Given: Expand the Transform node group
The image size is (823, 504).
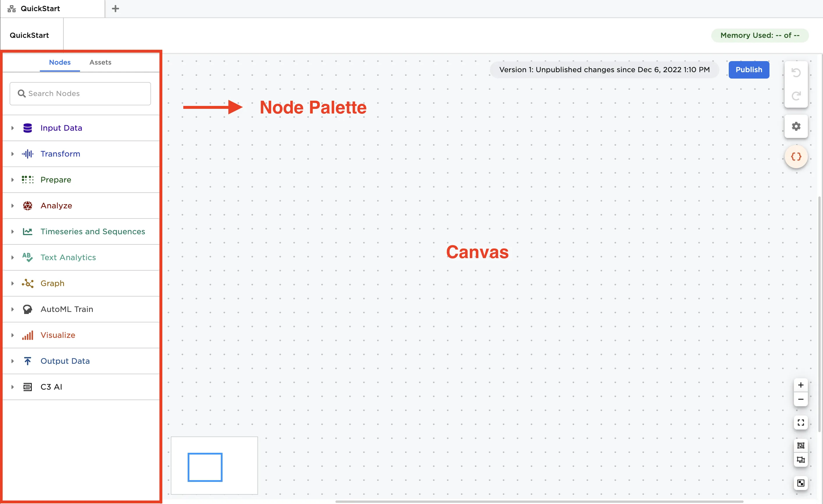Looking at the screenshot, I should [x=12, y=154].
